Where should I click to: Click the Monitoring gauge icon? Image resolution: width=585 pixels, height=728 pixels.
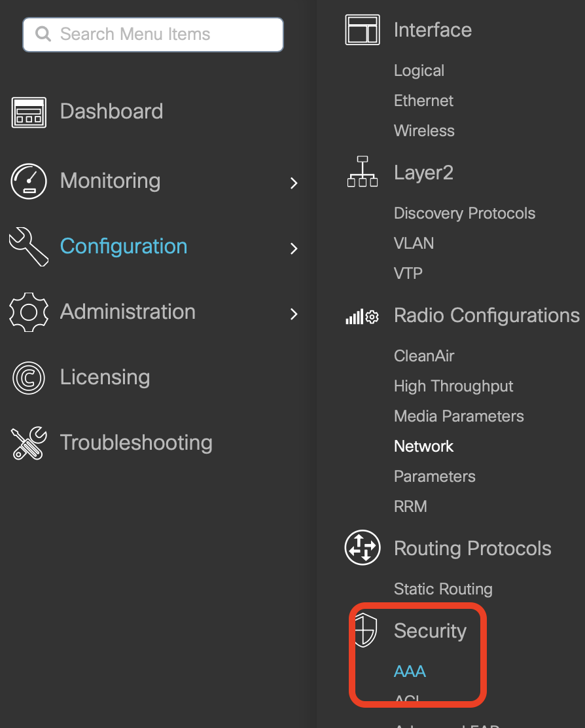click(x=29, y=181)
